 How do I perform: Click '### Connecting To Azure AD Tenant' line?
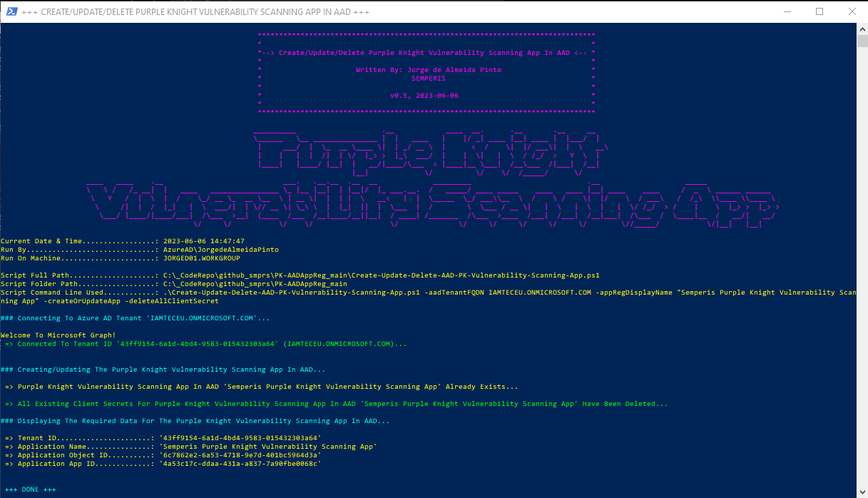coord(136,318)
